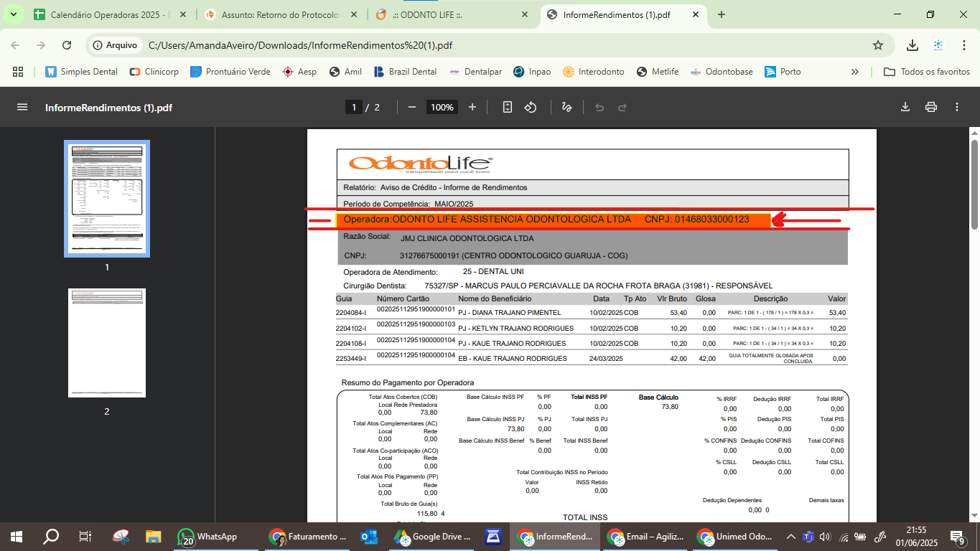The height and width of the screenshot is (551, 980).
Task: Close the InformeRendimentos (1).pdf tab
Action: pyautogui.click(x=696, y=14)
